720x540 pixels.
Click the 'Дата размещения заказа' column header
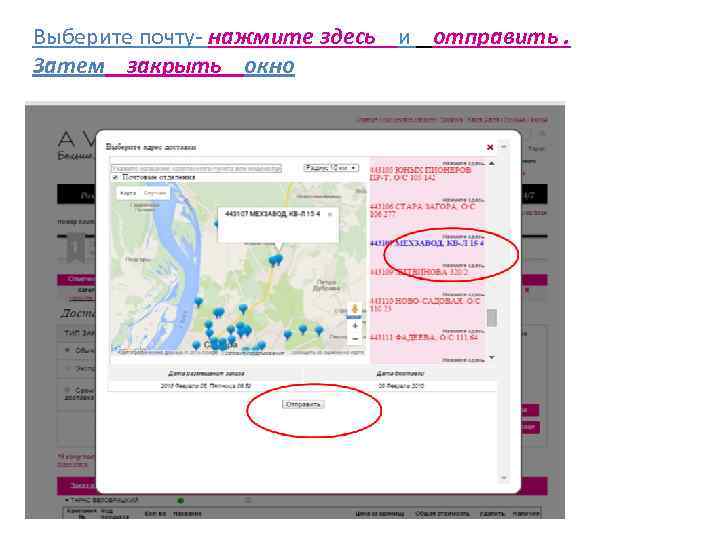click(x=206, y=374)
